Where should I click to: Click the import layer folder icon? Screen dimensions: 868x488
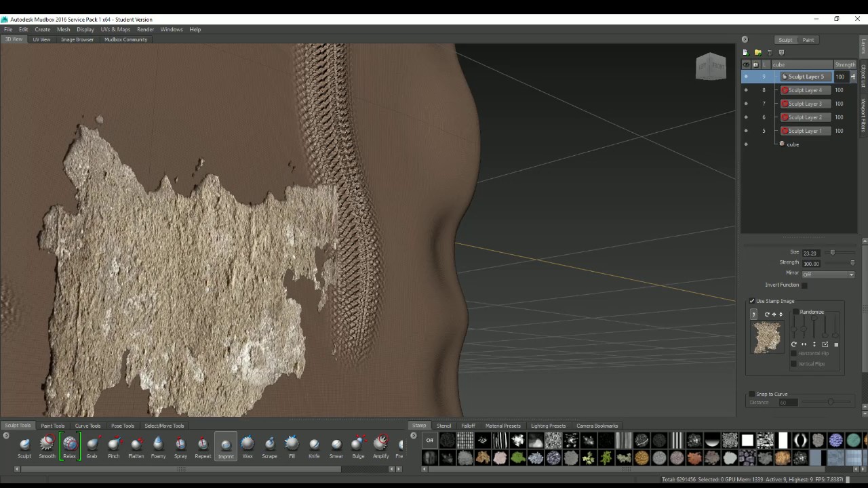(x=757, y=52)
